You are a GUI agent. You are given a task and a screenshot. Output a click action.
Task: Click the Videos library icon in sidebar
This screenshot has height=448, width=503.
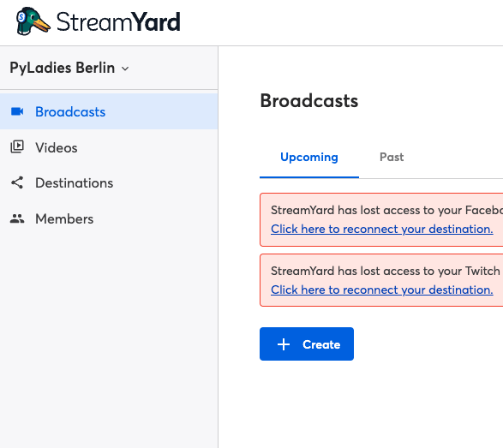click(17, 146)
